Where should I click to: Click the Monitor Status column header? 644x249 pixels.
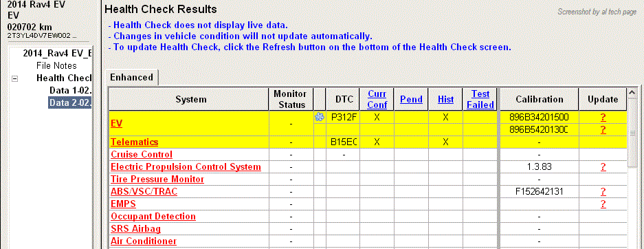[x=291, y=100]
